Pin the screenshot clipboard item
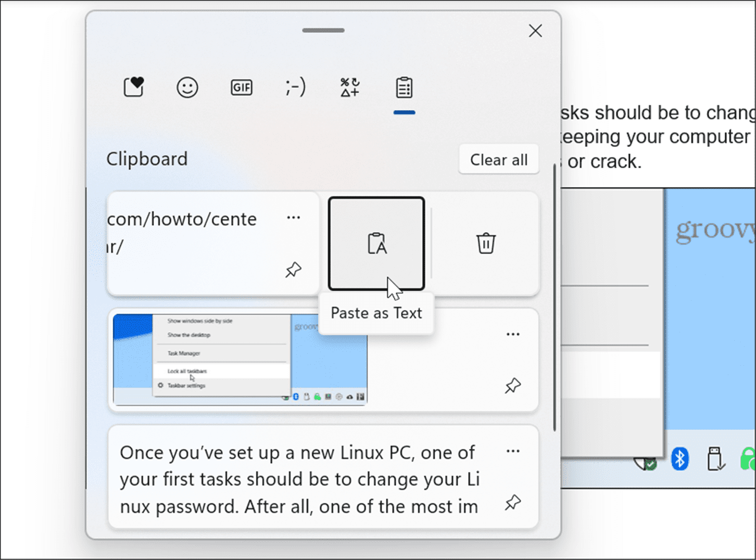756x560 pixels. [x=513, y=385]
